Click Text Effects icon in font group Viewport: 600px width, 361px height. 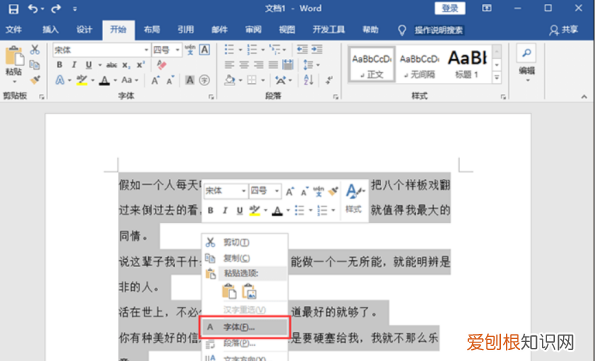pos(60,80)
